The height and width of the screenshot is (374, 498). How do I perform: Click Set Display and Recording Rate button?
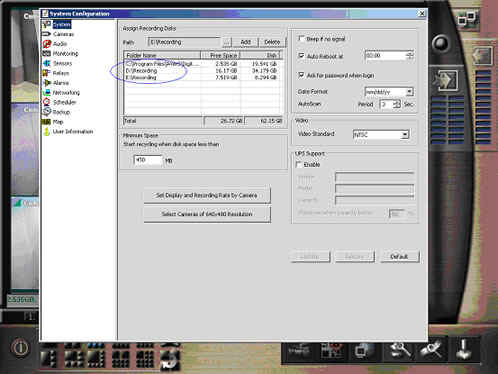pos(207,195)
